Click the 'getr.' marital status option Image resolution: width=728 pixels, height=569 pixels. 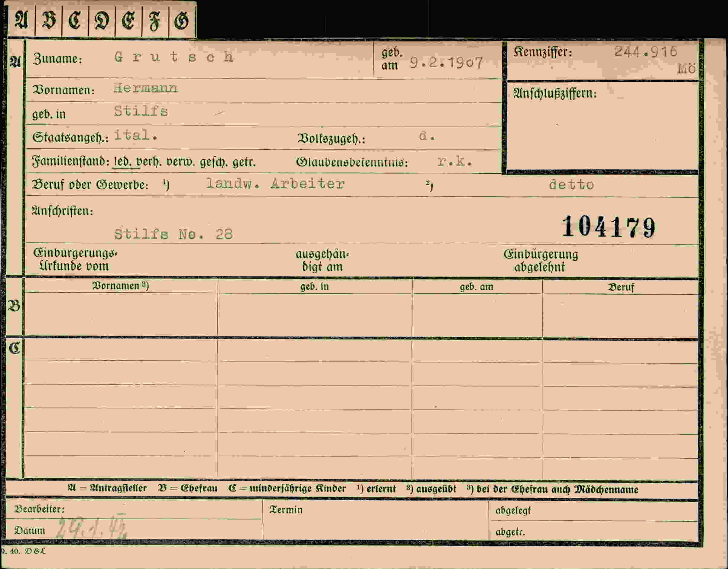[244, 162]
